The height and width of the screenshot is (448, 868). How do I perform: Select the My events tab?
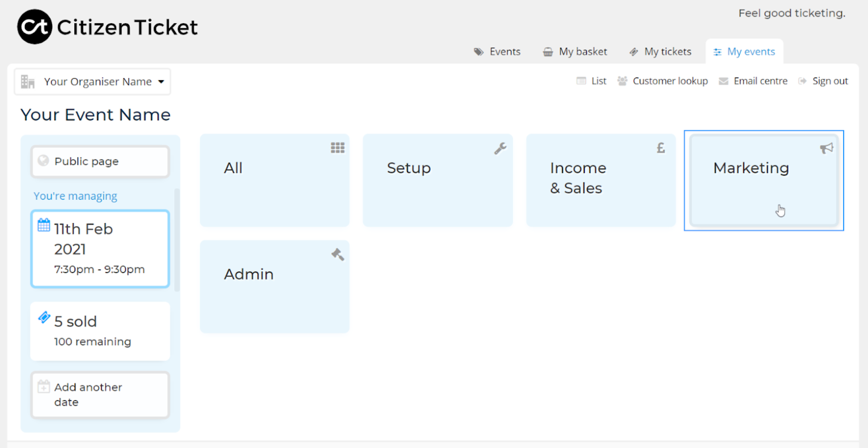pyautogui.click(x=744, y=52)
